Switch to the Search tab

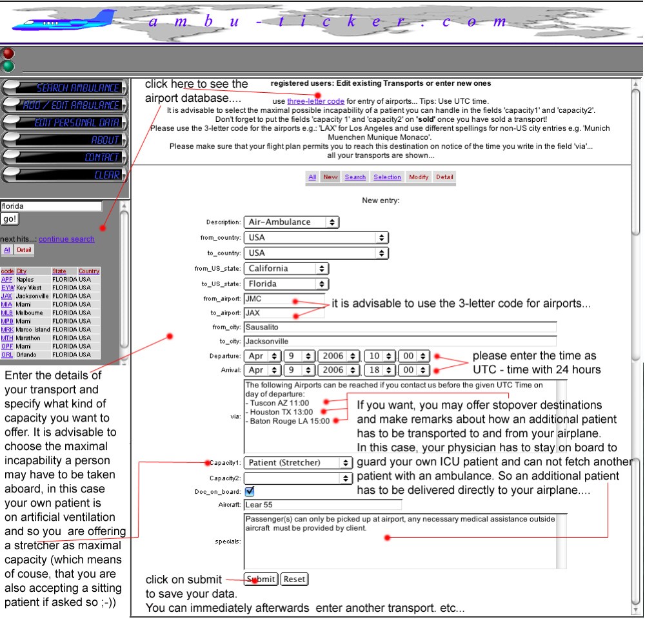pyautogui.click(x=355, y=177)
